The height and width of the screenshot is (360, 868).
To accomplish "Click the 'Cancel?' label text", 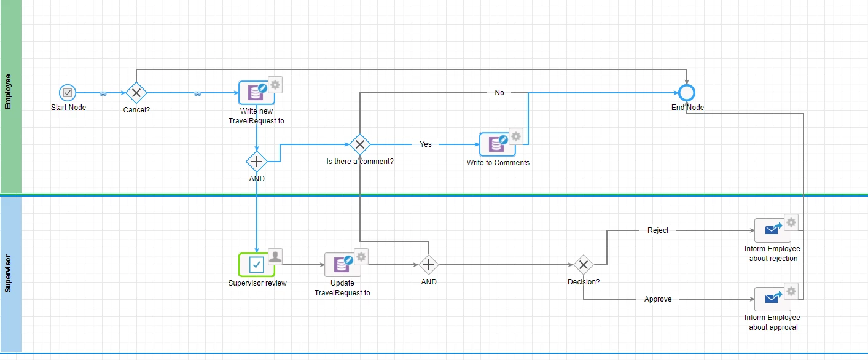I will pyautogui.click(x=136, y=110).
